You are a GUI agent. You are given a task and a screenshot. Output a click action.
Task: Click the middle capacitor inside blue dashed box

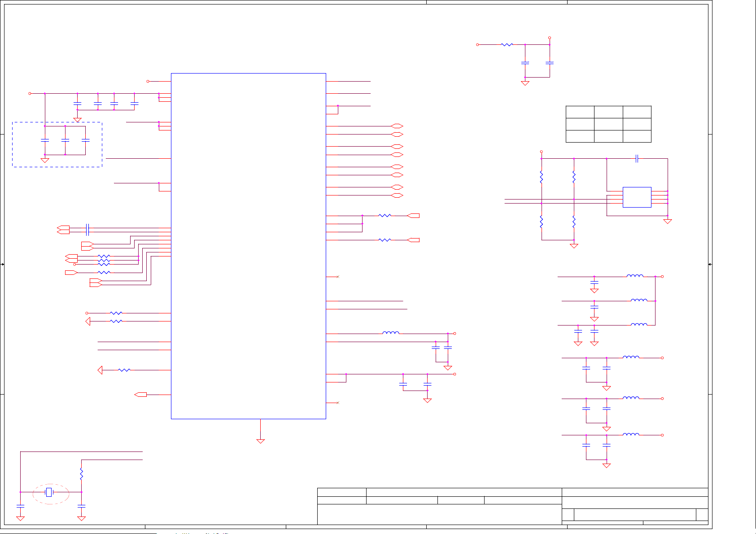coord(65,140)
